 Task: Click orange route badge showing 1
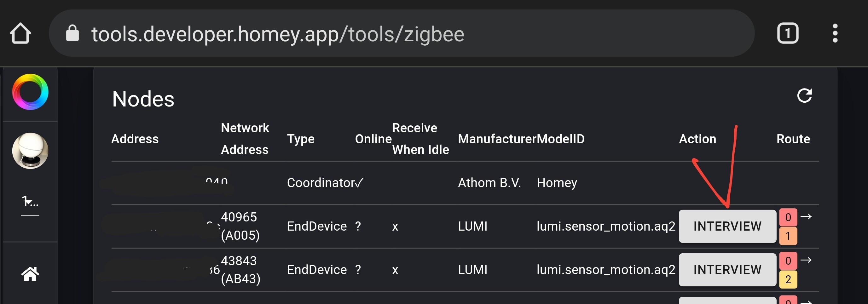(x=788, y=236)
